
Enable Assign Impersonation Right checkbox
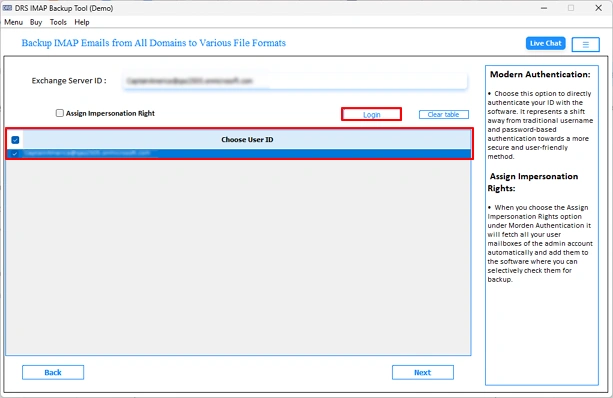point(59,113)
